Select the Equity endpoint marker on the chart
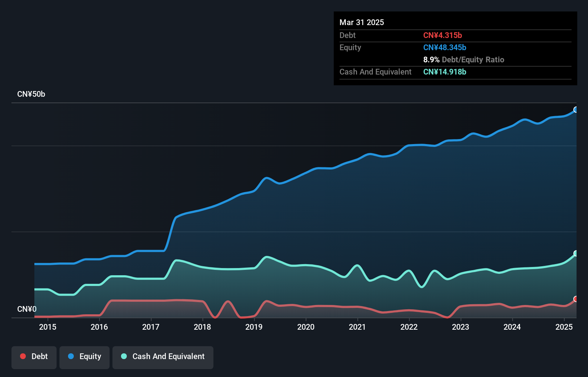 tap(576, 110)
